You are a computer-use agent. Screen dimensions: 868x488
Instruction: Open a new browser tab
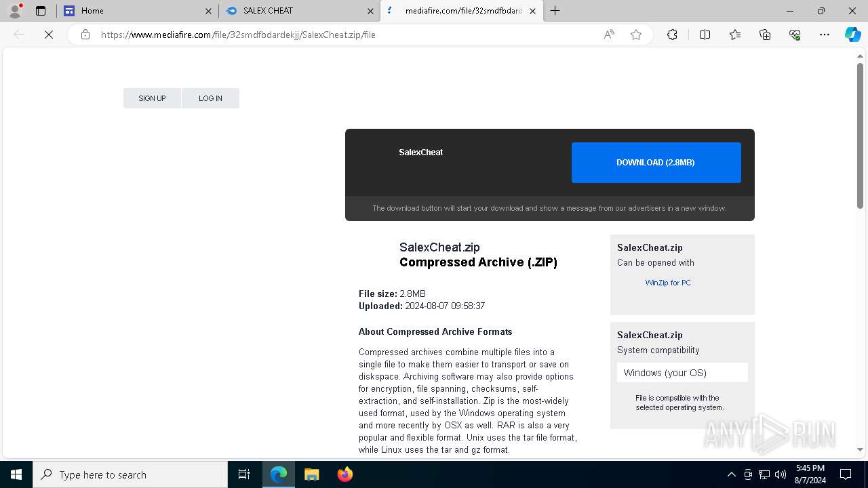(x=555, y=11)
